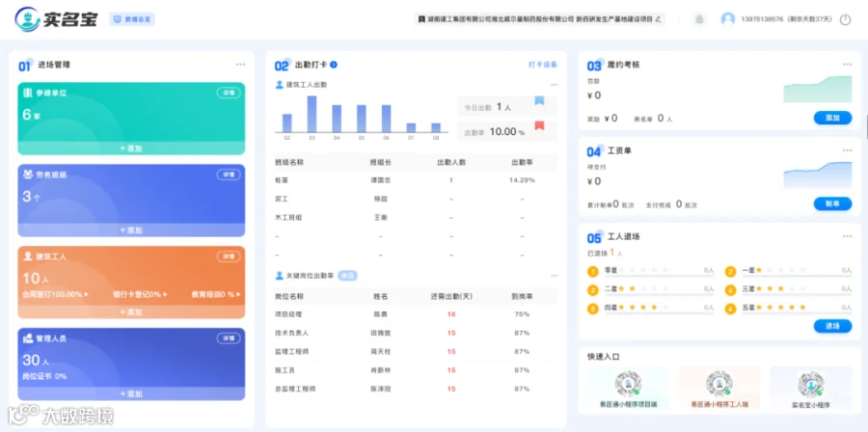Click the person icon beside 关键岗位出勤率
The image size is (868, 432).
tap(280, 276)
